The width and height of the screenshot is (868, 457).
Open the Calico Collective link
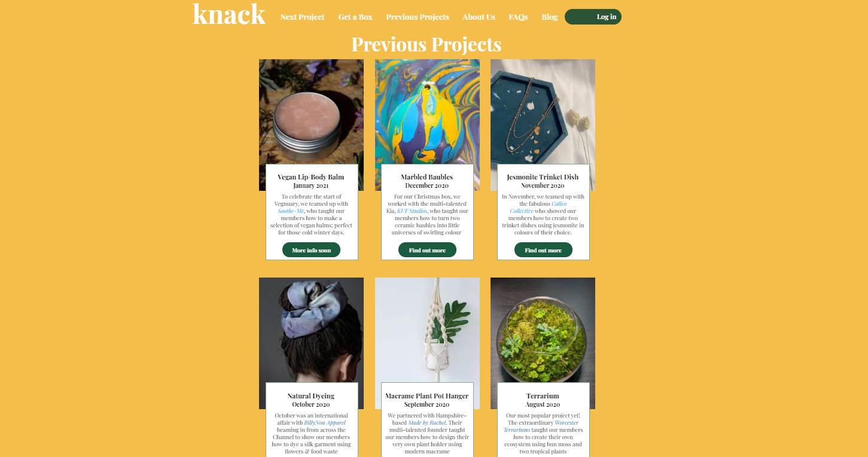click(538, 208)
